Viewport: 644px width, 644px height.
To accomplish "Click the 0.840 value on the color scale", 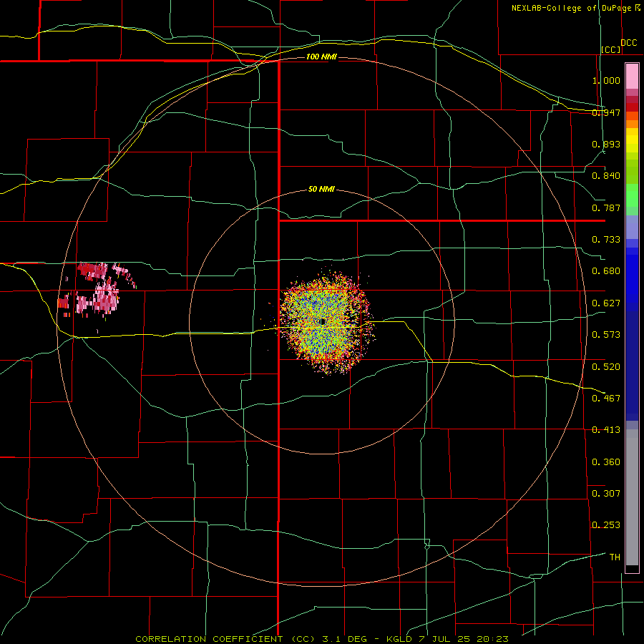I will pos(606,176).
